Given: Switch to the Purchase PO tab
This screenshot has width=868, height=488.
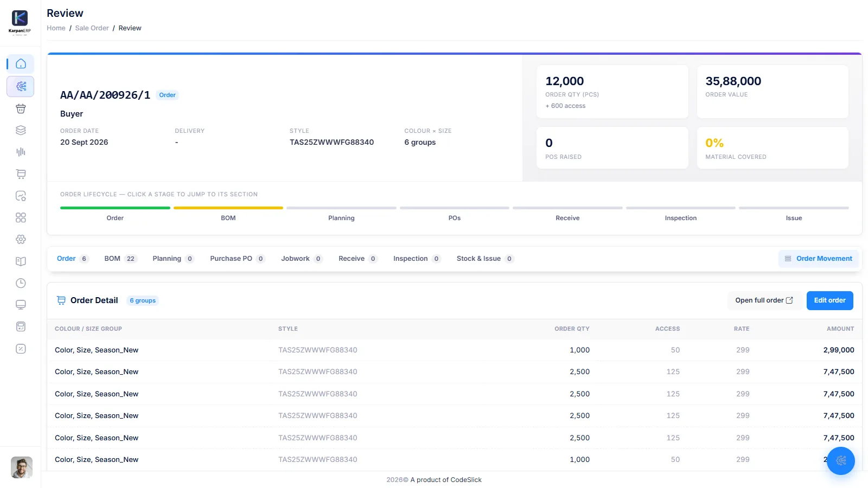Looking at the screenshot, I should point(237,259).
